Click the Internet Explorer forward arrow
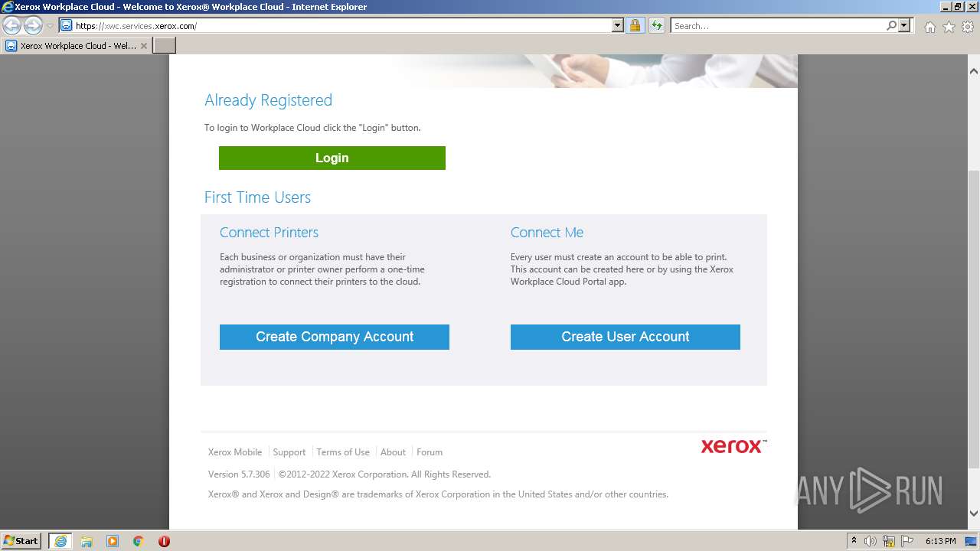Image resolution: width=980 pixels, height=551 pixels. [x=33, y=26]
